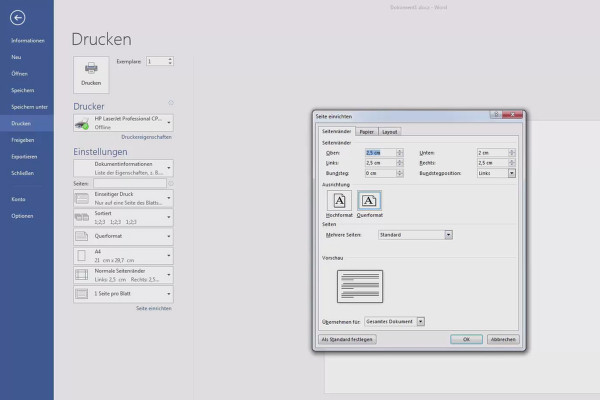Confirm the dialog with OK
Image resolution: width=600 pixels, height=400 pixels.
pos(466,339)
